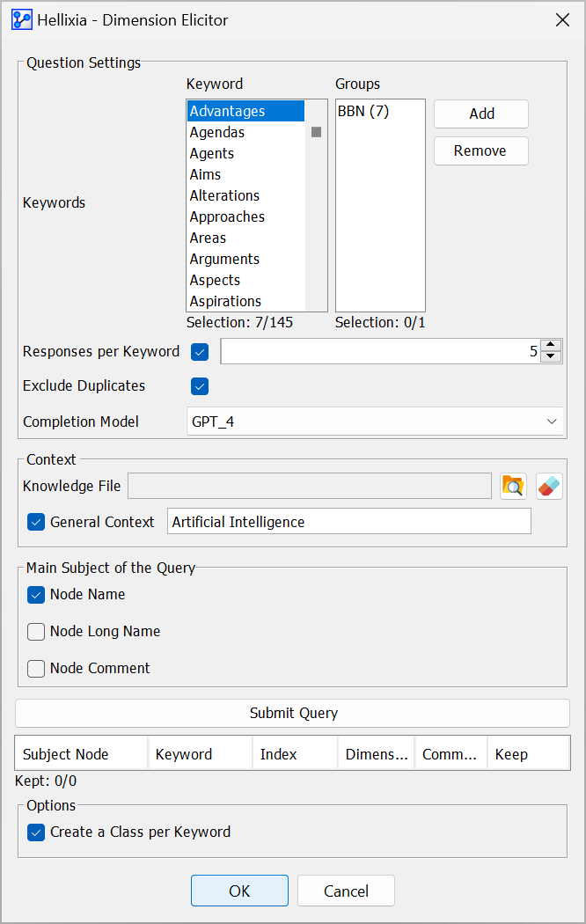
Task: Decrease responses per keyword with down arrow
Action: [551, 356]
